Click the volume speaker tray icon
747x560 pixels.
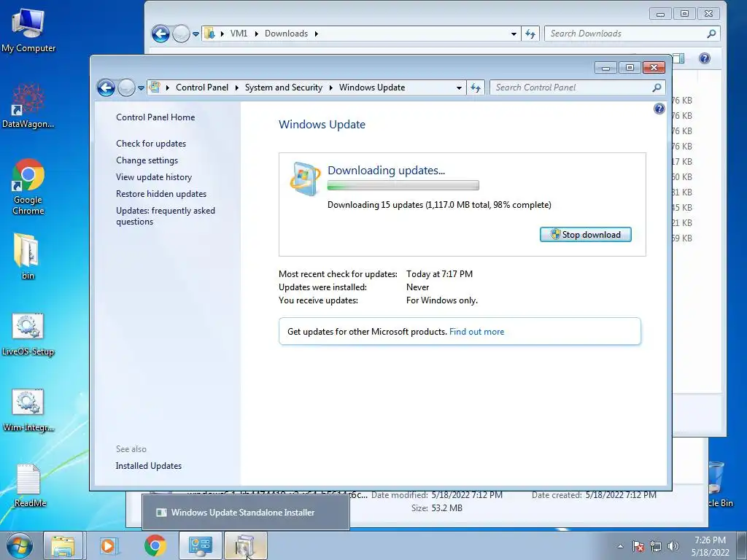pos(673,546)
